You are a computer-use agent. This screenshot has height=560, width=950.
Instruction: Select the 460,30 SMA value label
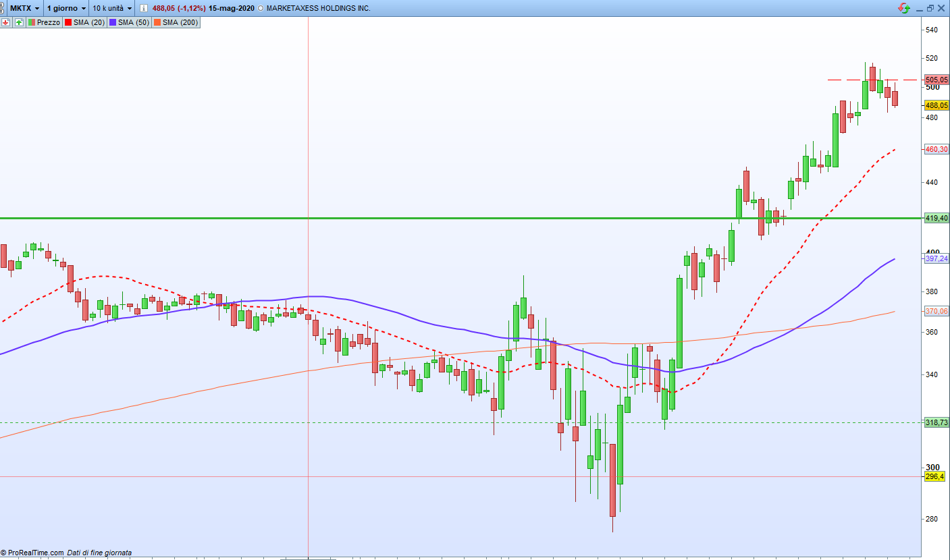(936, 149)
